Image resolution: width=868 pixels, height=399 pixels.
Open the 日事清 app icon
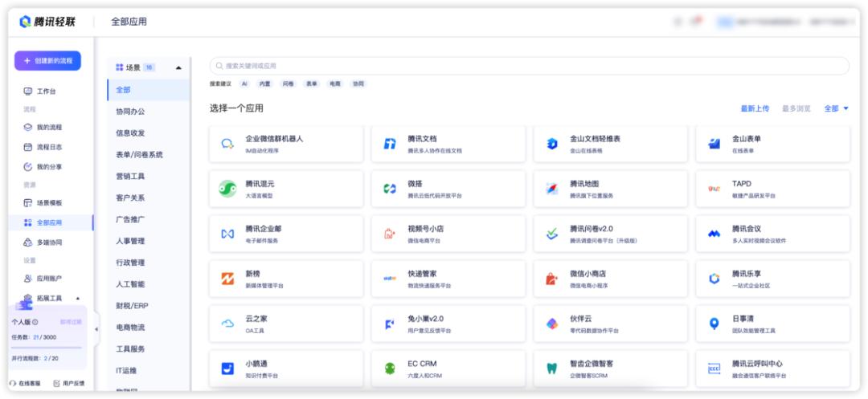coord(714,324)
